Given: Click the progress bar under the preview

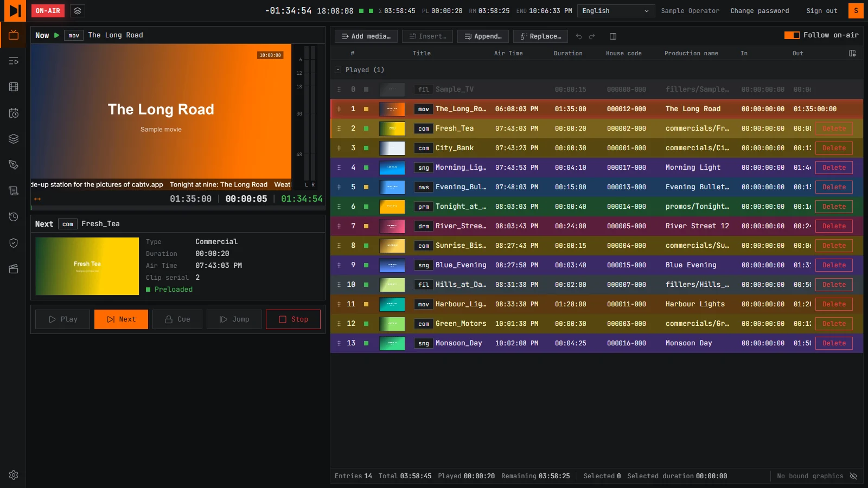Looking at the screenshot, I should (178, 208).
